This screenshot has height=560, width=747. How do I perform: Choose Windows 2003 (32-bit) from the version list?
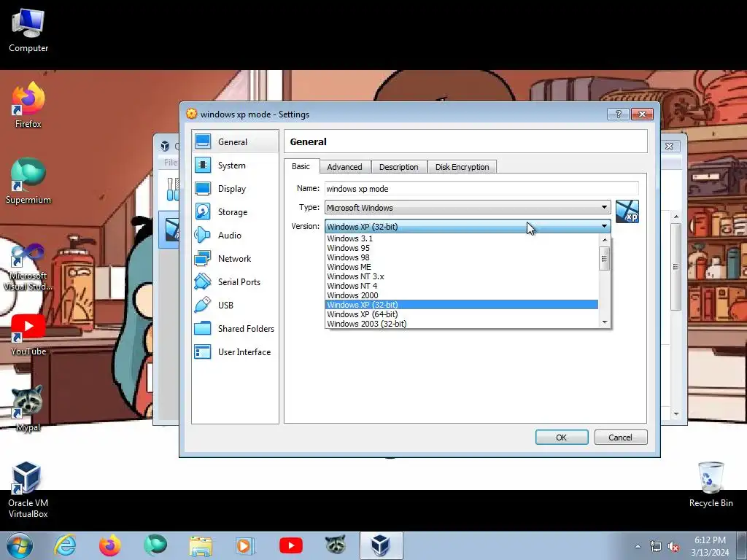click(x=461, y=324)
